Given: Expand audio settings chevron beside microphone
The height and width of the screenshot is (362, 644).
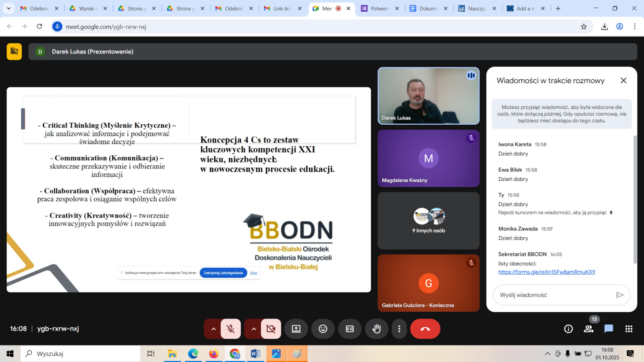Looking at the screenshot, I should point(213,329).
